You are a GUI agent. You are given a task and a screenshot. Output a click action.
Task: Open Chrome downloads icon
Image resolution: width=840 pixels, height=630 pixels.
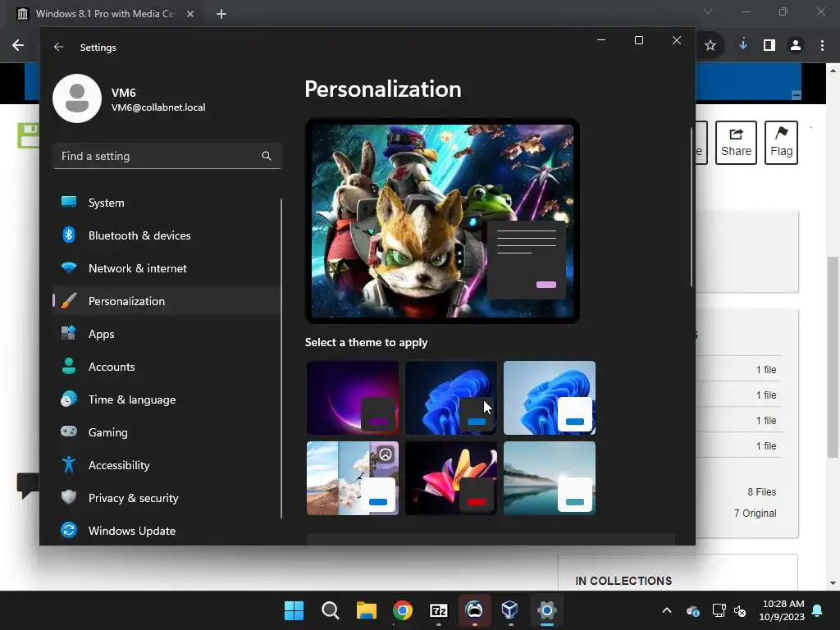click(x=742, y=46)
